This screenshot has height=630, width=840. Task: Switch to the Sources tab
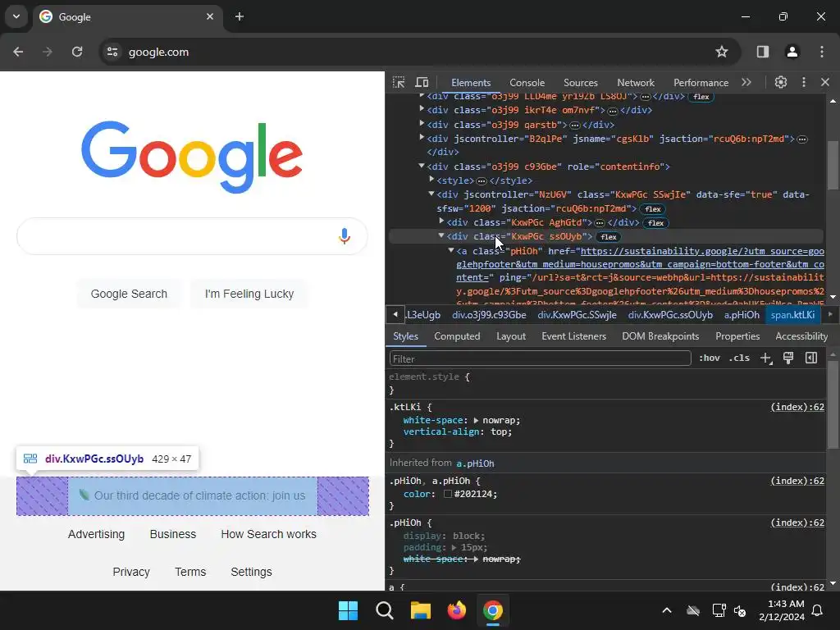tap(580, 83)
